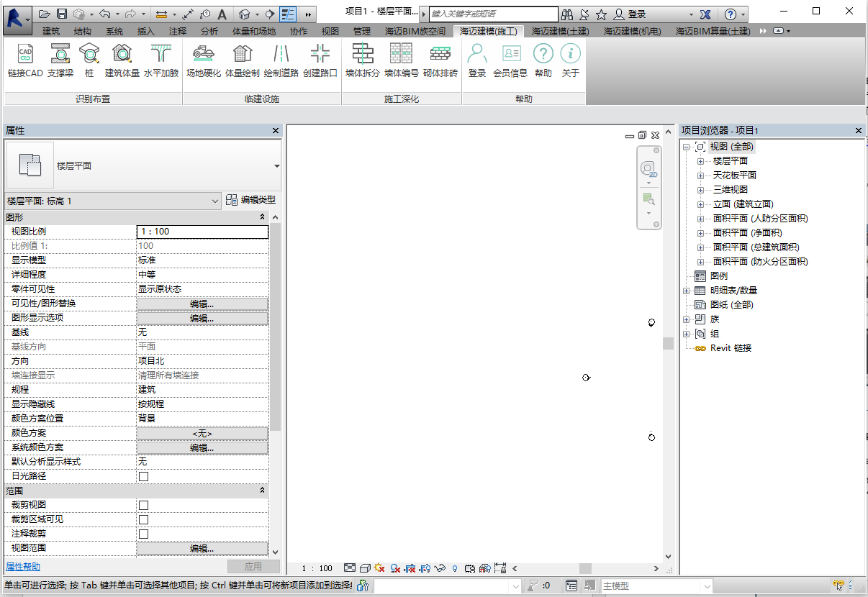Click the aligned dimension quick access icon
868x597 pixels.
coord(189,14)
